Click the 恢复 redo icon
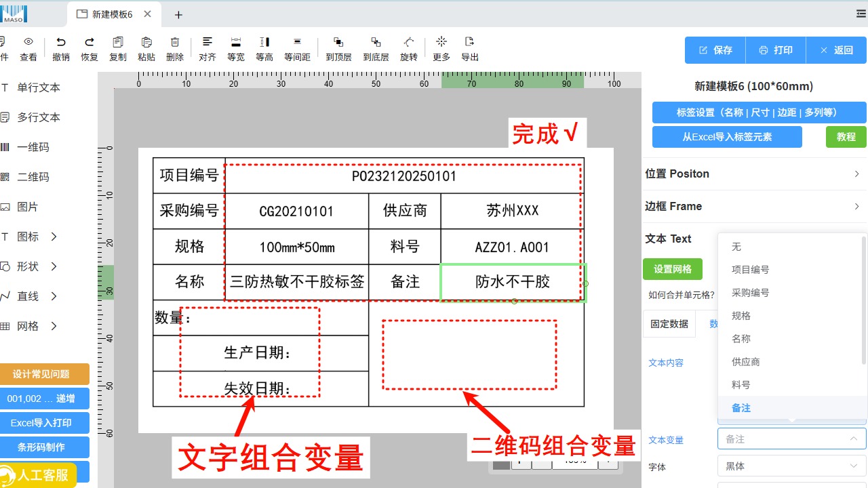Screen dimensions: 868x488 [90, 42]
